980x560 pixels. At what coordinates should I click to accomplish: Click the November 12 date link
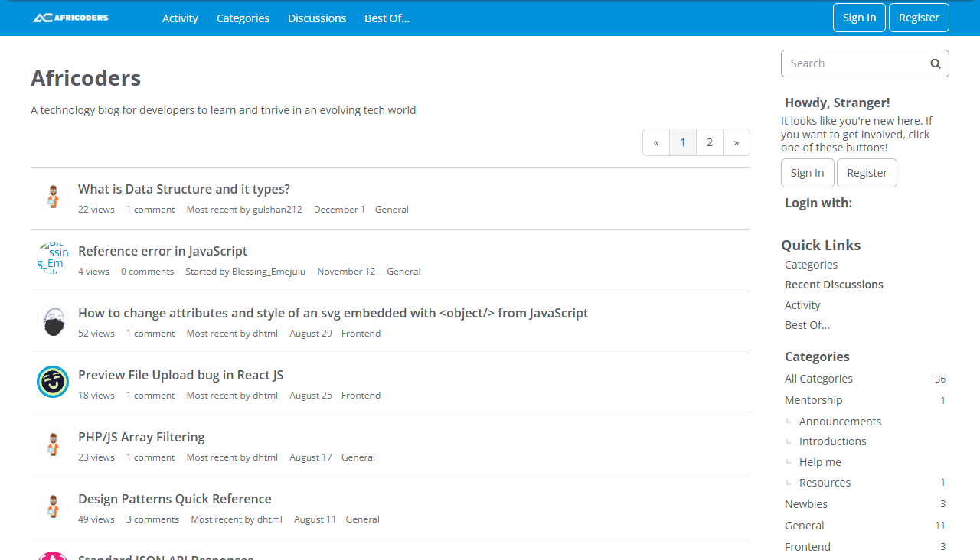point(346,272)
